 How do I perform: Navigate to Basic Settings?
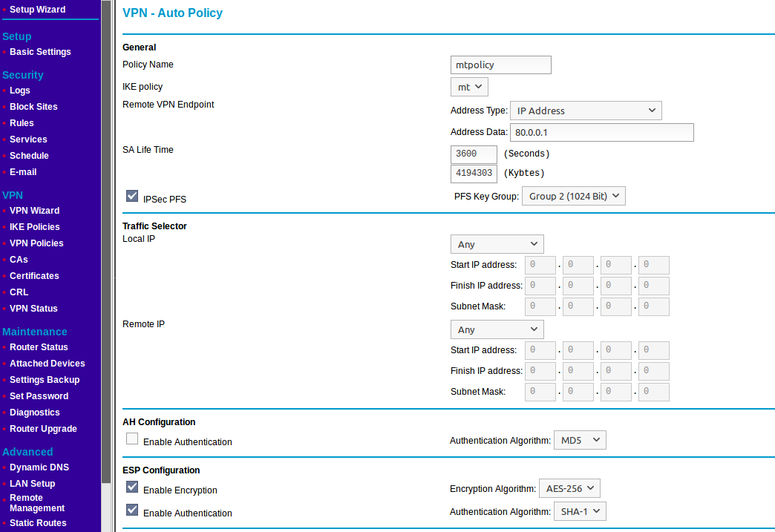click(40, 52)
